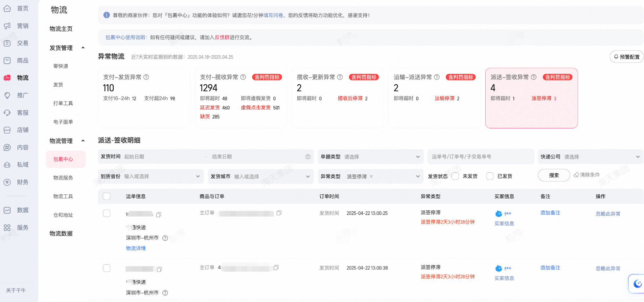Screen dimensions: 644x302
Task: Click the 运单号/订单号/子交易单号 search field
Action: (x=481, y=157)
